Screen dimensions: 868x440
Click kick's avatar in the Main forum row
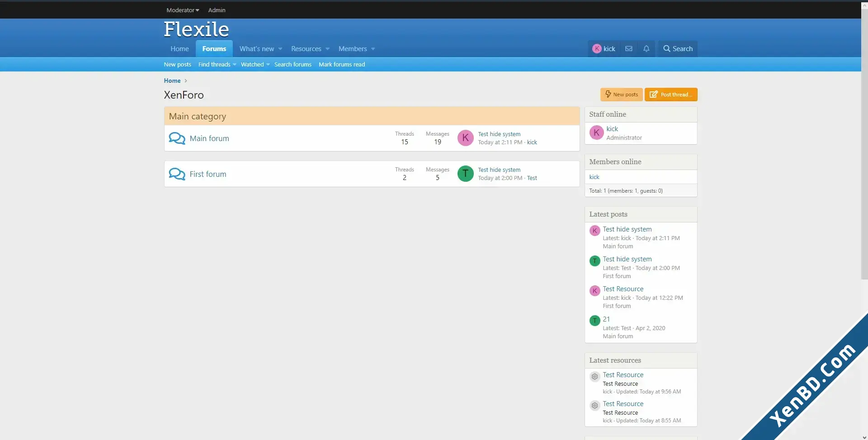pyautogui.click(x=465, y=138)
